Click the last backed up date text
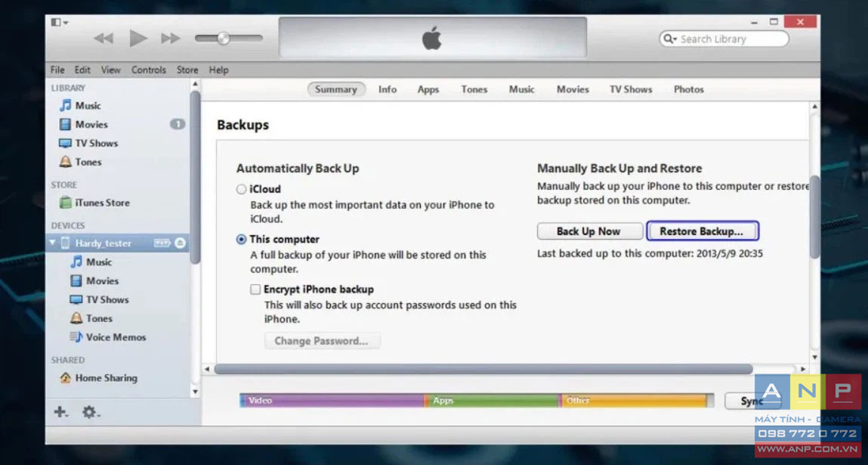 650,254
